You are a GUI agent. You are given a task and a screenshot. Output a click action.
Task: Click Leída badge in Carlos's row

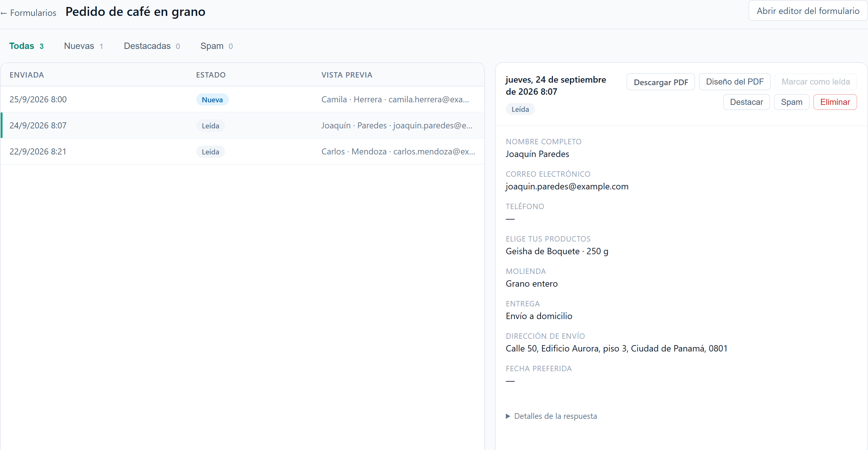click(x=210, y=152)
